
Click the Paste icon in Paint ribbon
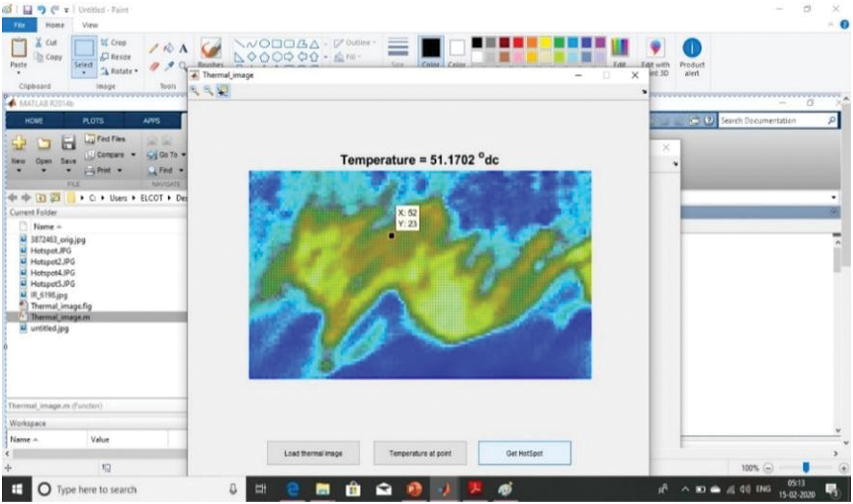[x=19, y=48]
